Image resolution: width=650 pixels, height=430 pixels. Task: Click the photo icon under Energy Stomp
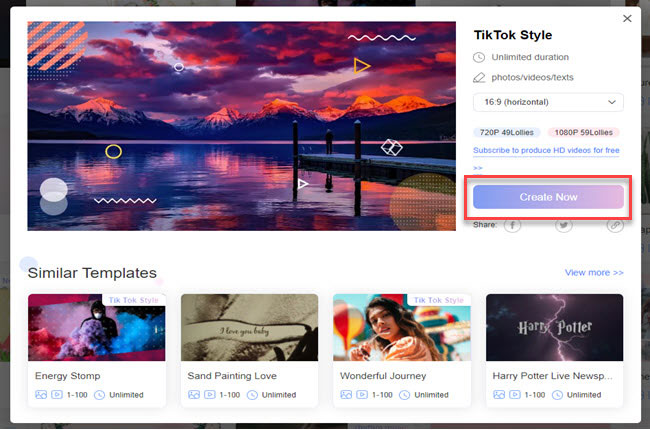click(x=40, y=395)
